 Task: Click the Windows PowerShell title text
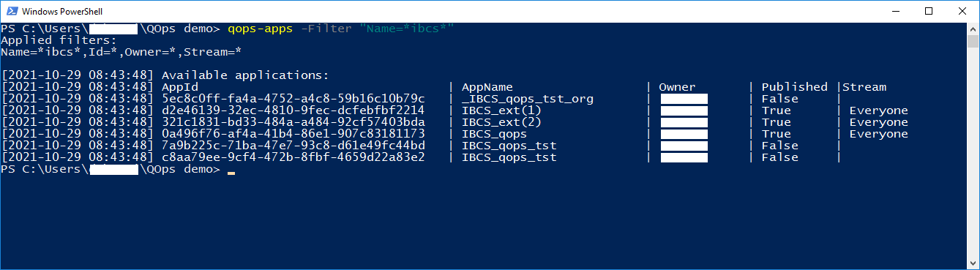click(x=62, y=12)
